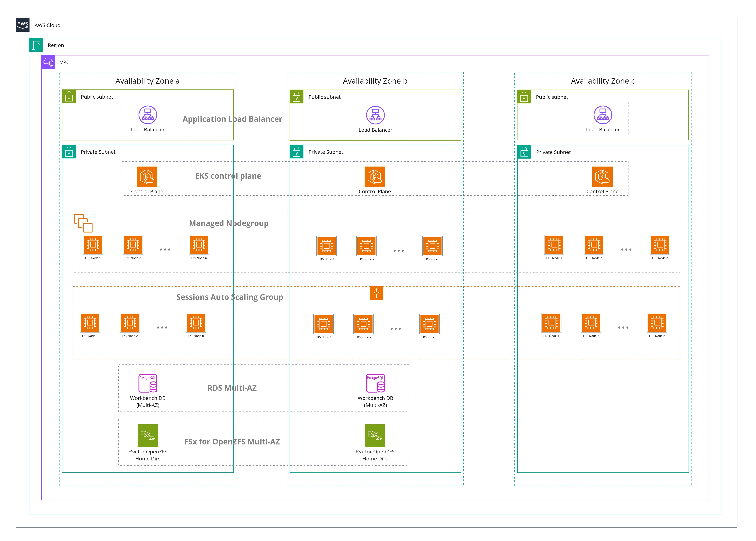Click the Sessions Auto Scaling Group label
Screen dimensions: 756x541
tap(230, 297)
